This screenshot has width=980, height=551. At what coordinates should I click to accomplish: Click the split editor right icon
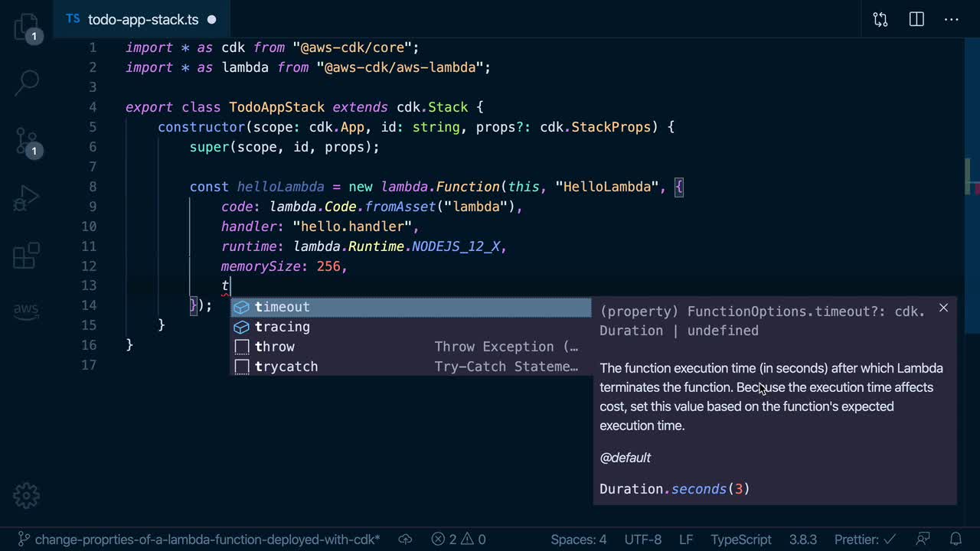916,20
